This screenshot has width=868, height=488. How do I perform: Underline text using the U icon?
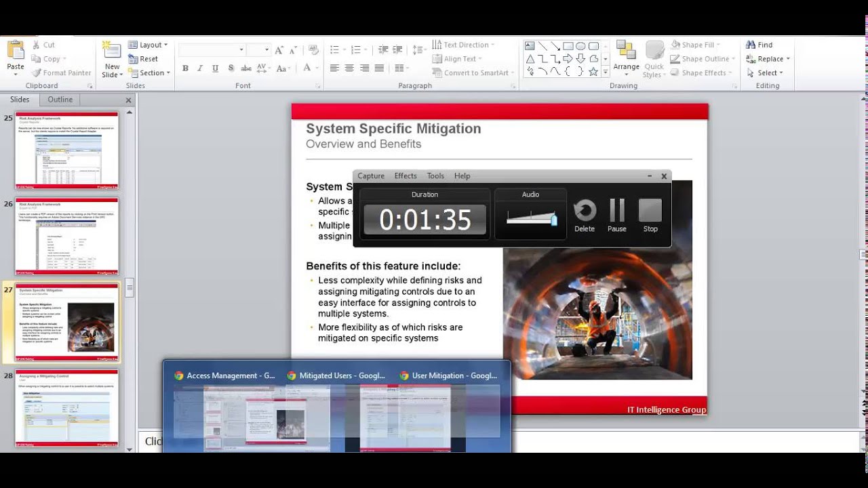pos(215,68)
